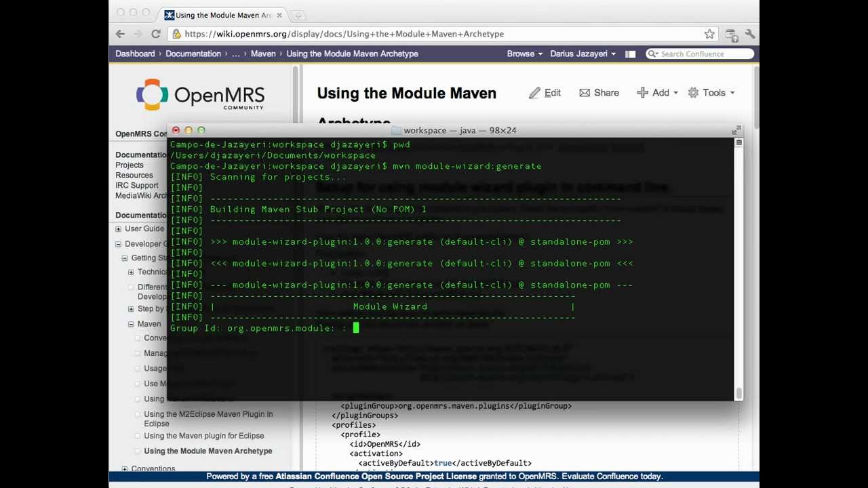Open the Maven tree item

pyautogui.click(x=149, y=325)
